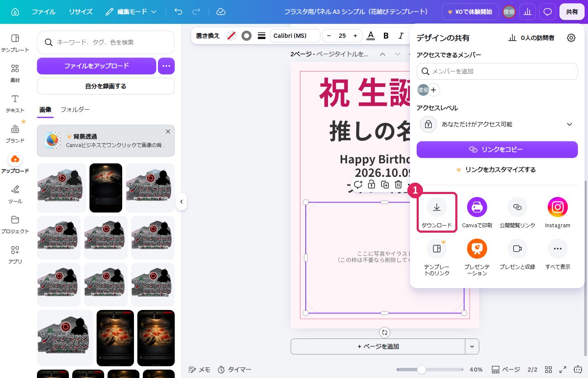Screen dimensions: 588x378
Task: Click the rotate handle below the page
Action: [x=385, y=332]
